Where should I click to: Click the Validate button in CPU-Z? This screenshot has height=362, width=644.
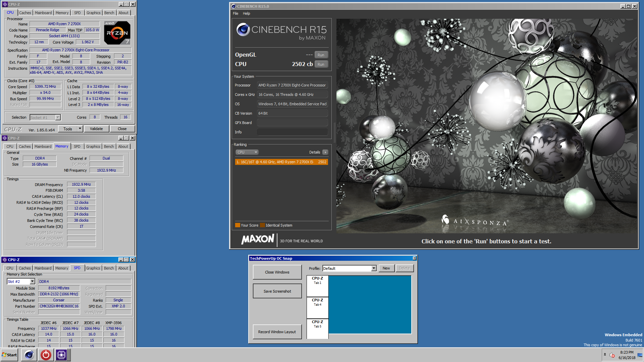[96, 129]
